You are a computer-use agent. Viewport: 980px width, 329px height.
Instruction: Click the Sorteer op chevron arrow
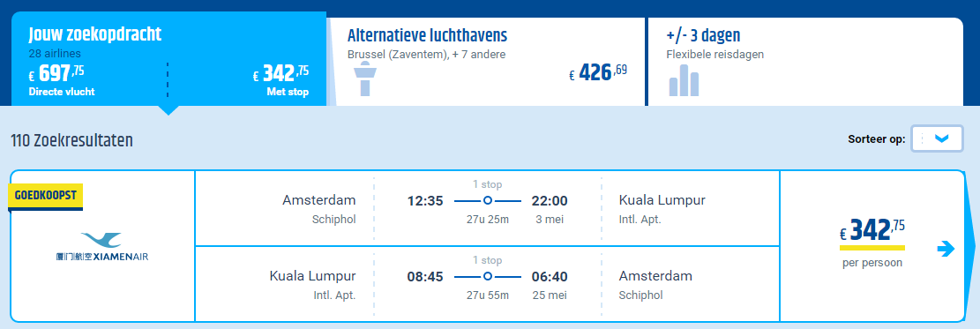[941, 138]
